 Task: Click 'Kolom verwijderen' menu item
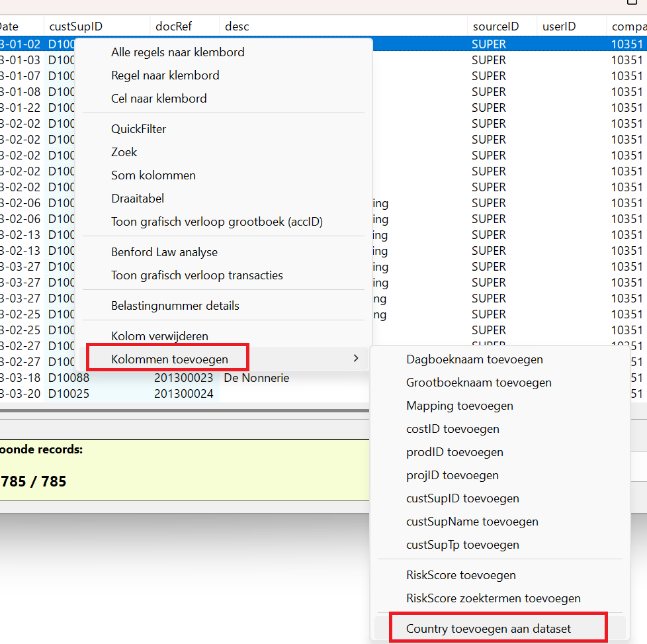159,336
